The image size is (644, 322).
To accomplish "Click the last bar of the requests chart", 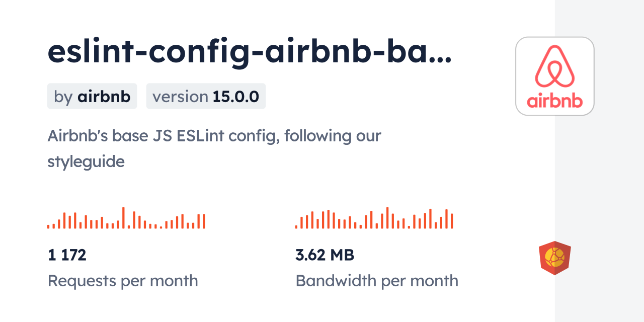I will coord(204,221).
